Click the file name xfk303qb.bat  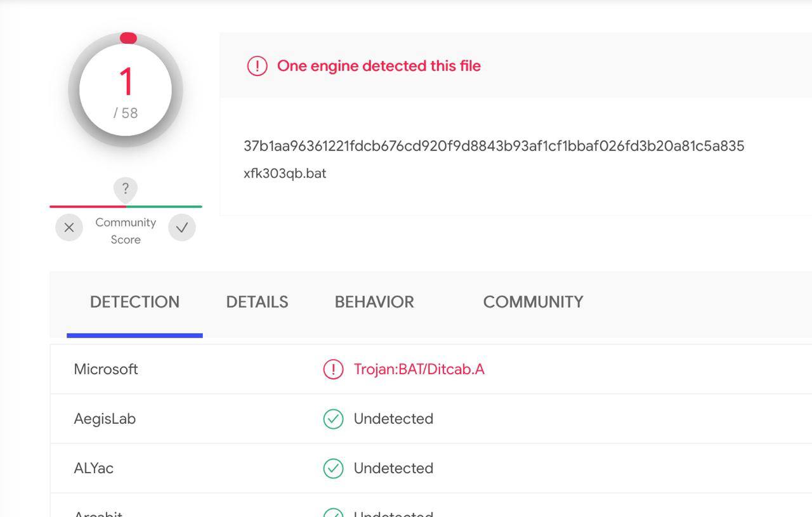pyautogui.click(x=285, y=173)
